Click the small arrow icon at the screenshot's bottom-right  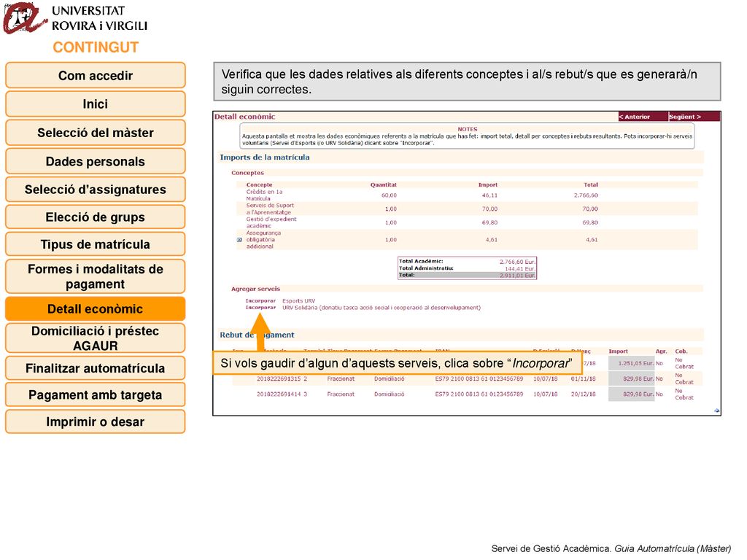click(716, 411)
